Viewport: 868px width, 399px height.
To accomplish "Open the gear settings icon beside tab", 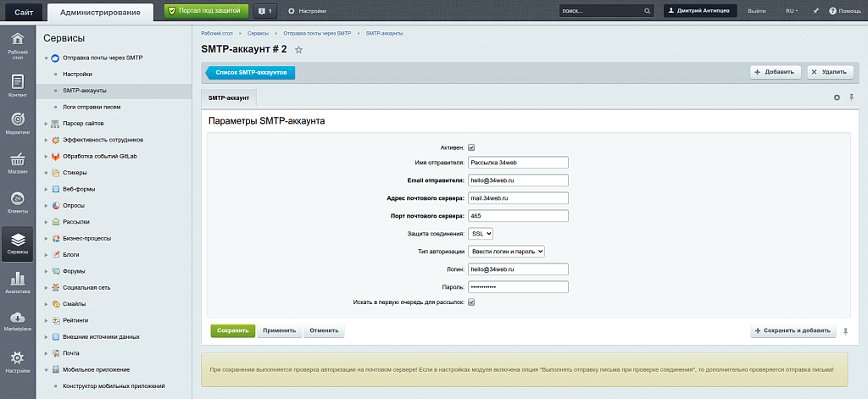I will (x=837, y=97).
